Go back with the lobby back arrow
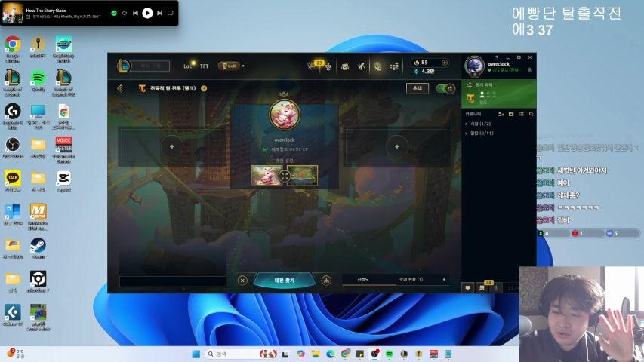The width and height of the screenshot is (644, 362). pos(120,88)
